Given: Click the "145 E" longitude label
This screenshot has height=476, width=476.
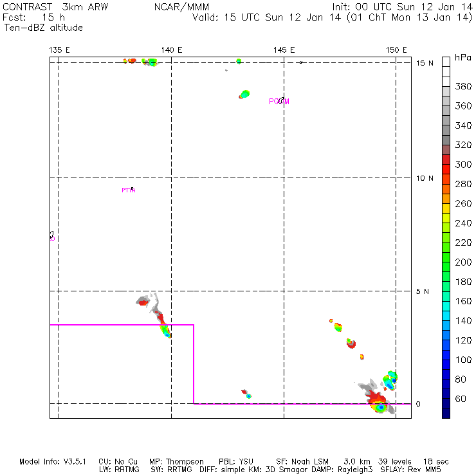Looking at the screenshot, I should [x=284, y=50].
